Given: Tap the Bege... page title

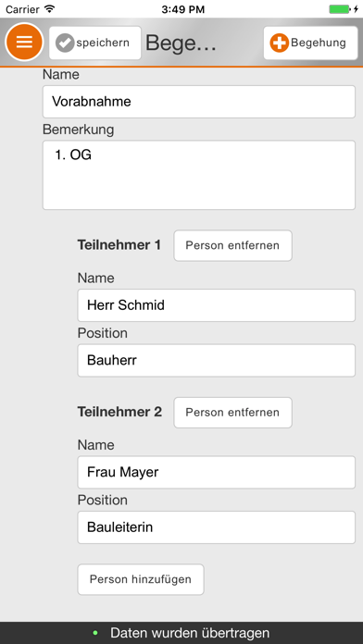Looking at the screenshot, I should [x=181, y=43].
